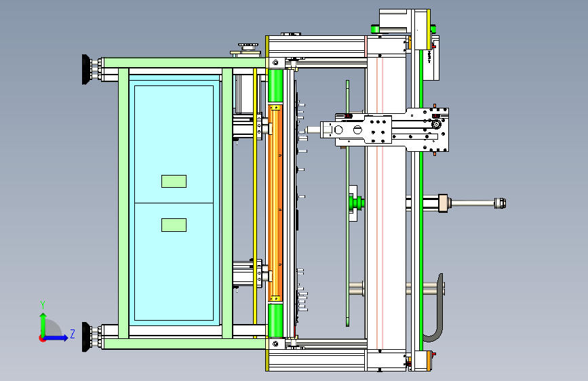Select the thin green vertical disc edge

click(348, 203)
